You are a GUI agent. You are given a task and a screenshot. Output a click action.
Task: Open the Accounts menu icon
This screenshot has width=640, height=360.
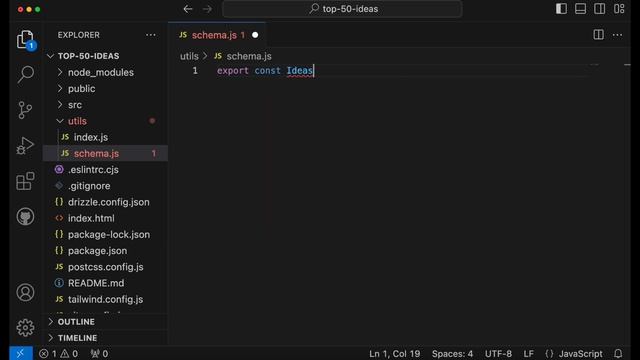(25, 292)
